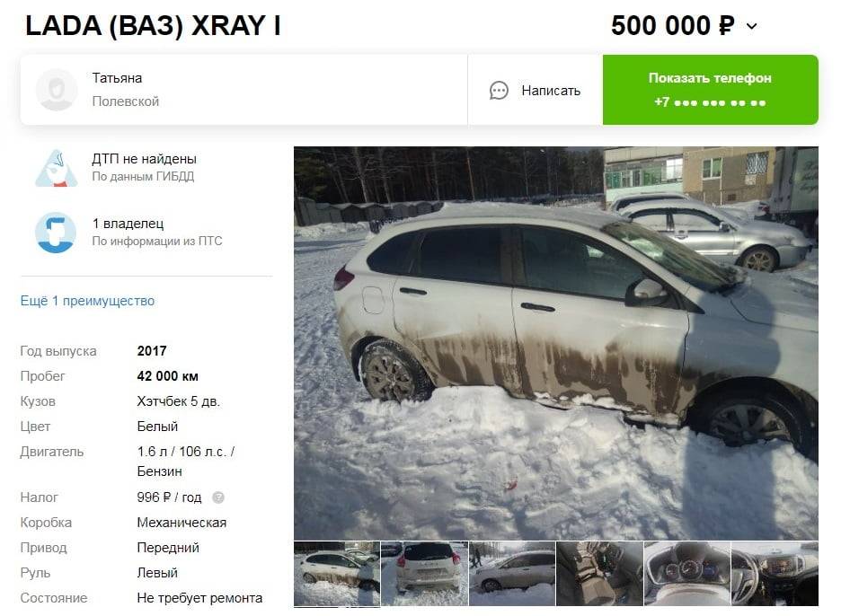Open the tax question-mark help icon
Screen dimensions: 850x616
(218, 497)
